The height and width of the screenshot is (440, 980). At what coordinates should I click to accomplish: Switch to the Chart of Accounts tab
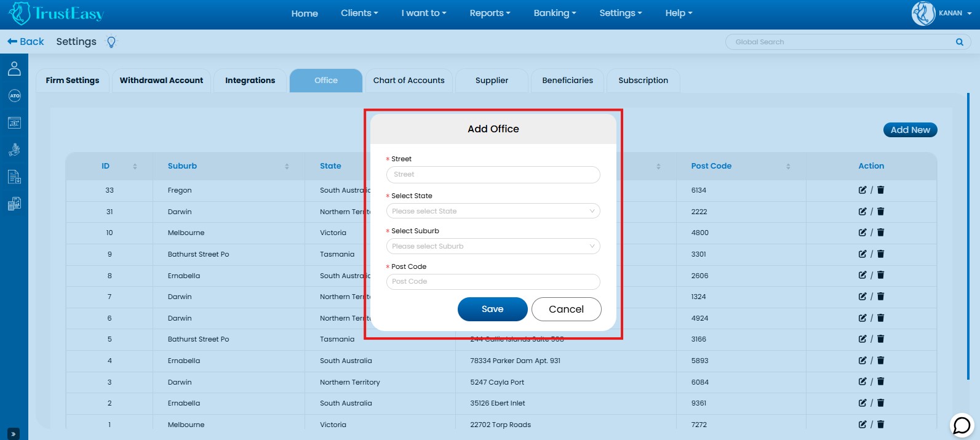[x=408, y=81]
